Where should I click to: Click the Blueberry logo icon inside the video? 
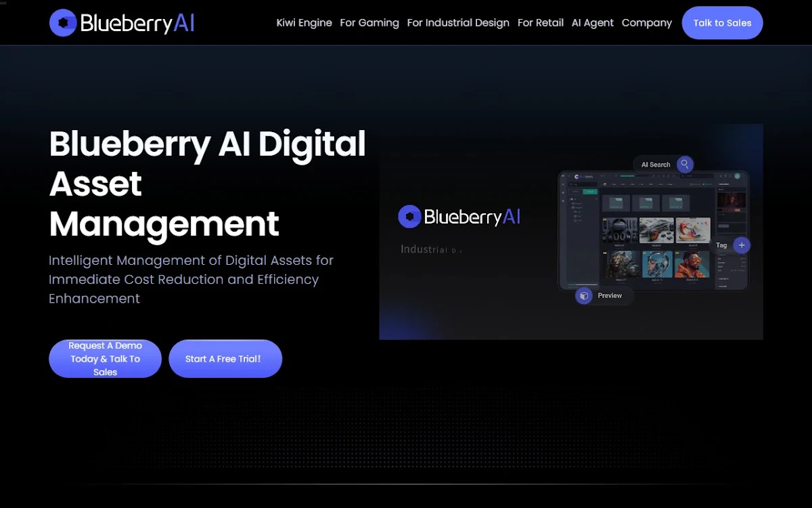(409, 217)
